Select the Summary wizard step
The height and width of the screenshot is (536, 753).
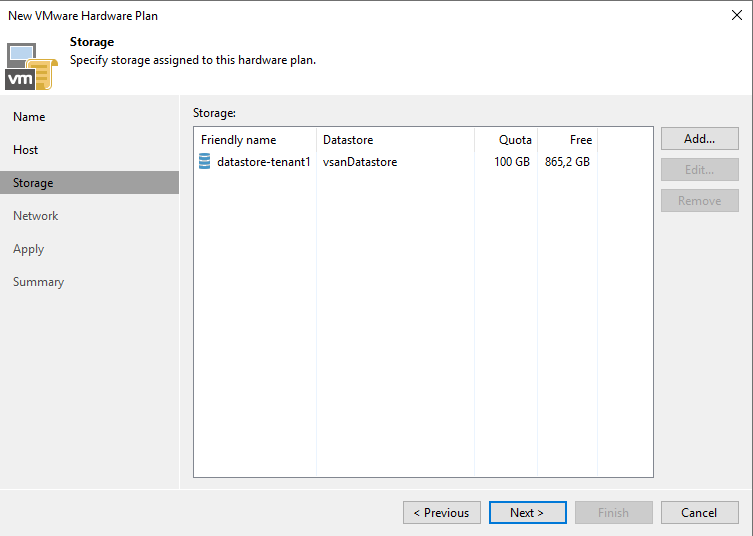[38, 282]
